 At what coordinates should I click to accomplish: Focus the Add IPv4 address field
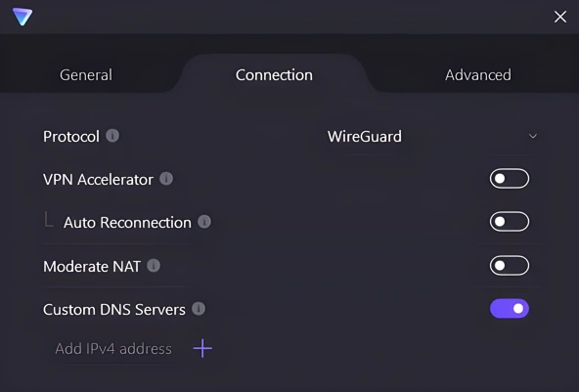point(113,349)
